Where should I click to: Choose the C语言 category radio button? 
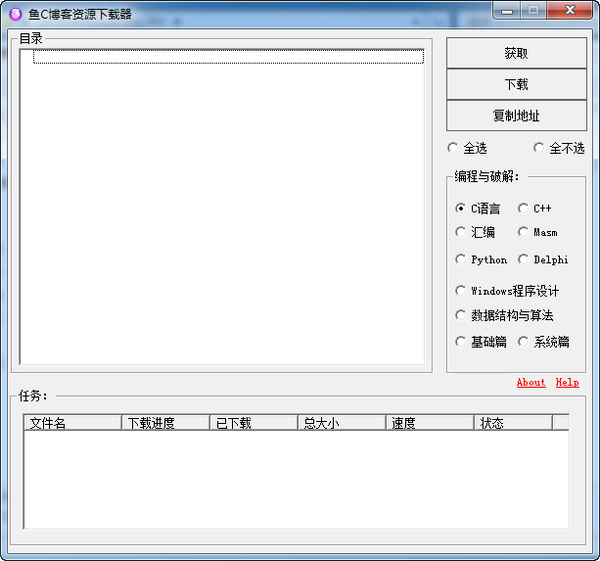460,208
